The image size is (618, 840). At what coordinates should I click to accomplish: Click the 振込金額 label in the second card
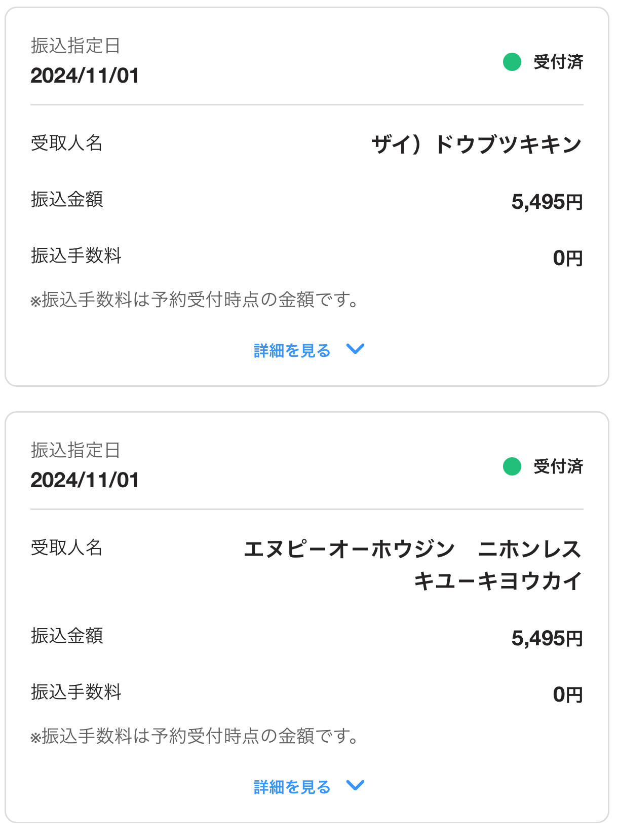pos(67,636)
